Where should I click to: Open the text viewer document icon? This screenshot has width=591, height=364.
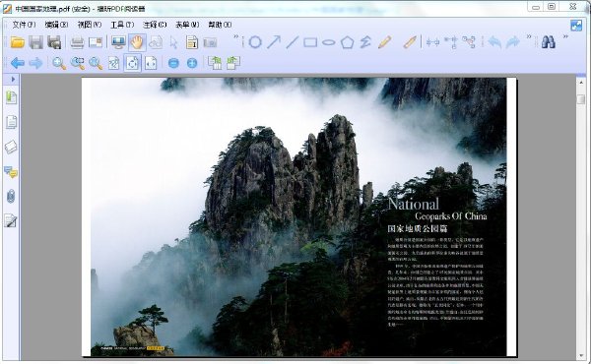coord(192,42)
